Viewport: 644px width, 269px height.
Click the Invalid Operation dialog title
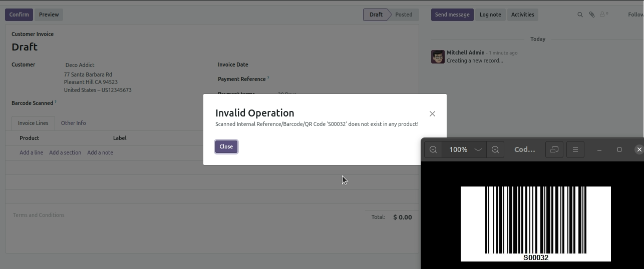pos(254,113)
